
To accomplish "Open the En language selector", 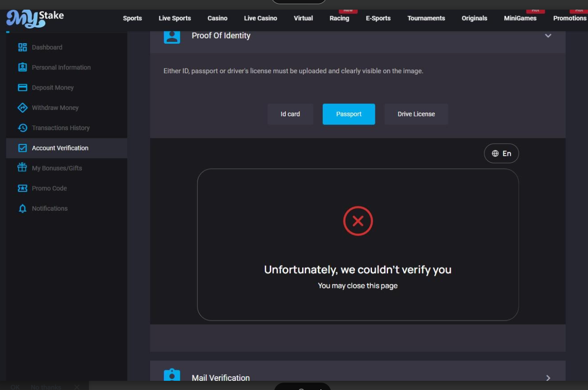I will [501, 154].
